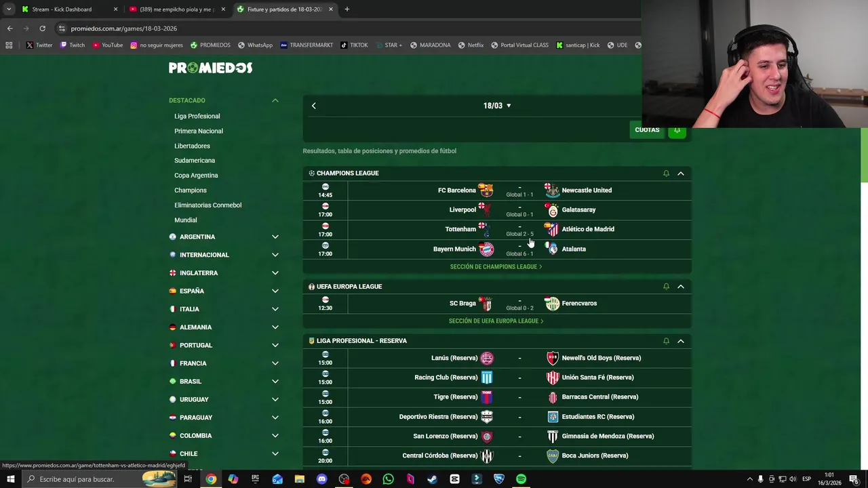Image resolution: width=868 pixels, height=488 pixels.
Task: Click the browser back arrow
Action: [9, 28]
